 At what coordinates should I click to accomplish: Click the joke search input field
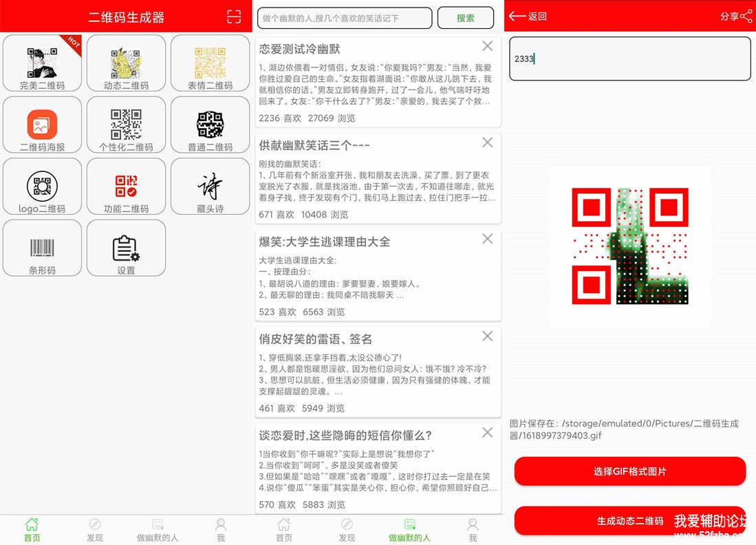click(345, 18)
